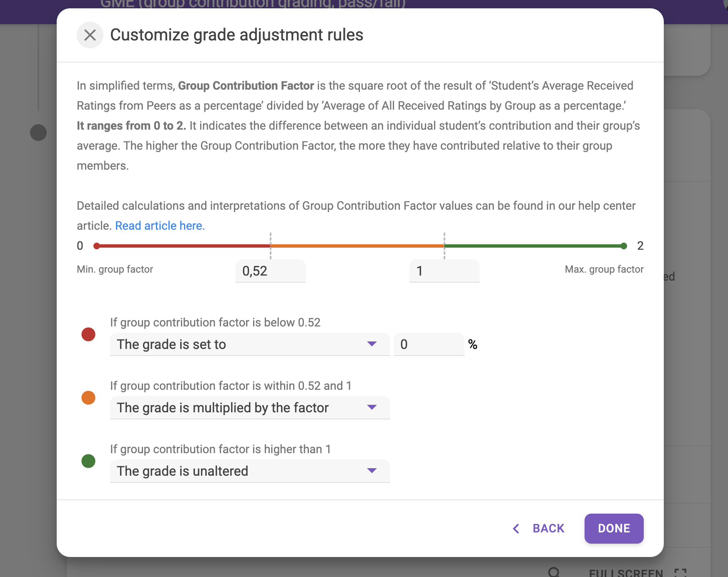
Task: Click the gray circle in the background page's left rail
Action: coord(38,133)
